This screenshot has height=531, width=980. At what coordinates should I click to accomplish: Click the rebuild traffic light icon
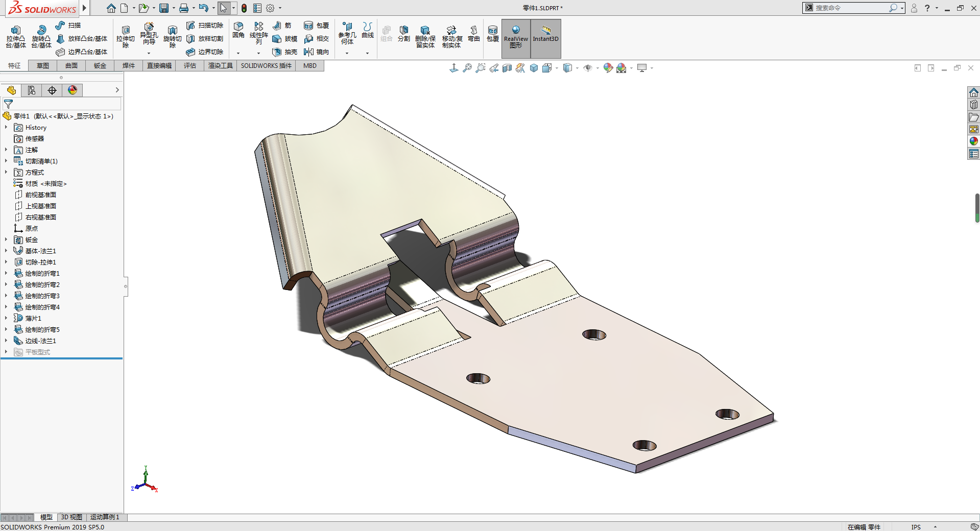(244, 8)
